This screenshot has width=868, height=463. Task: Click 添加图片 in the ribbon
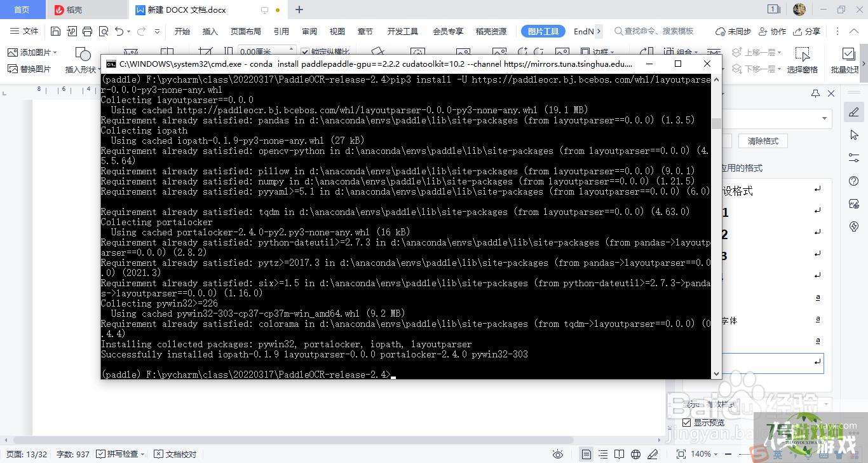point(32,52)
